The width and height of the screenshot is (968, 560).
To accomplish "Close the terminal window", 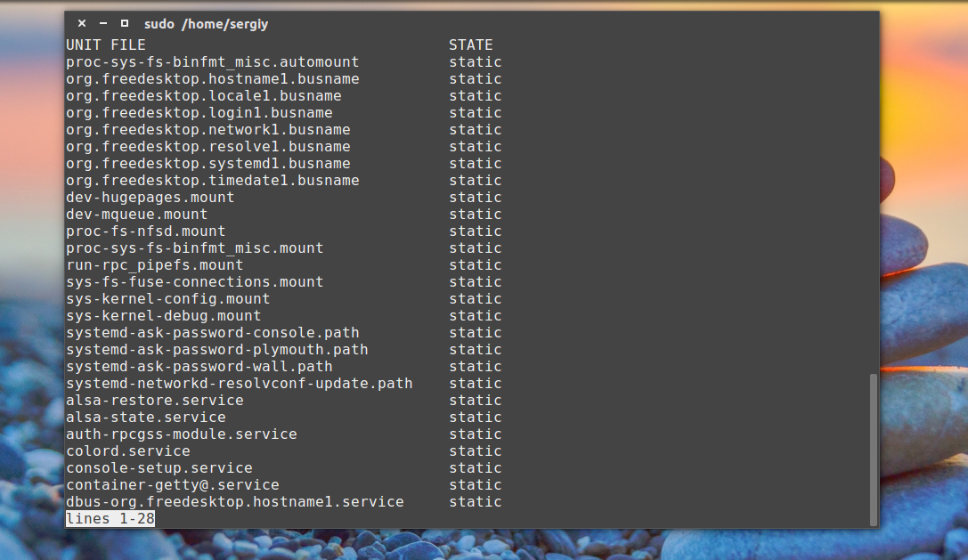I will [82, 24].
